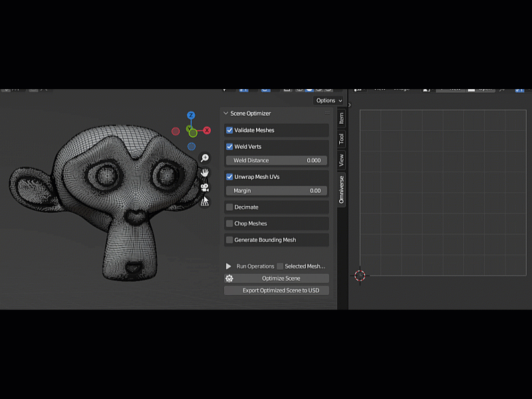Open the Options dropdown

point(329,100)
